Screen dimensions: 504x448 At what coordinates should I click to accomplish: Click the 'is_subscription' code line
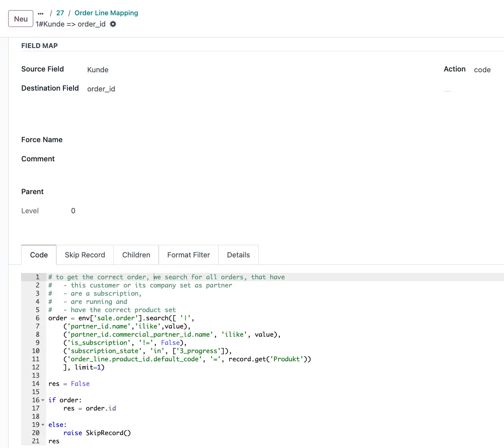pos(125,343)
